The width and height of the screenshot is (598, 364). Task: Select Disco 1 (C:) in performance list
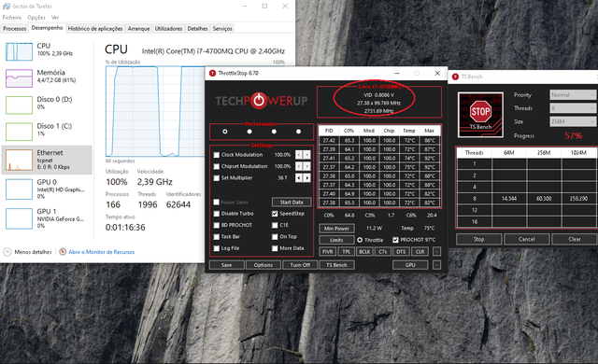point(48,131)
